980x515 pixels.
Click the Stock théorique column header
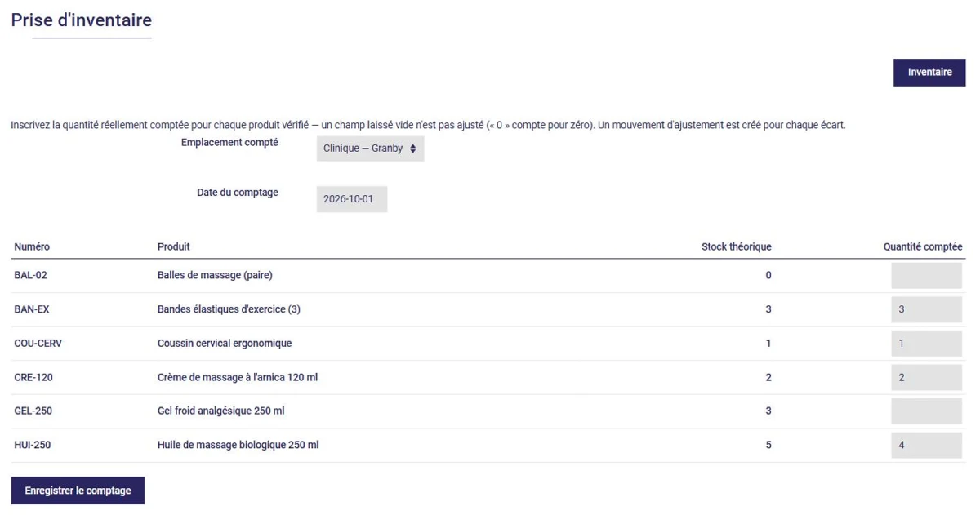(x=737, y=246)
